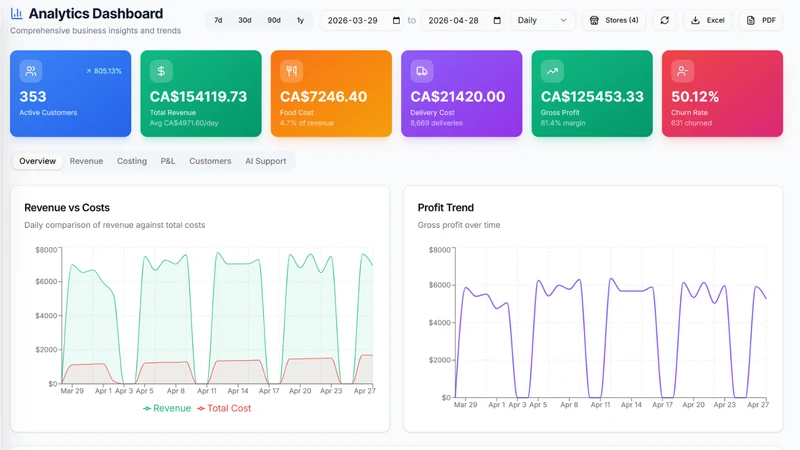Screen dimensions: 800x450
Task: Click the CA$154119.73 Total Revenue value
Action: pyautogui.click(x=198, y=96)
